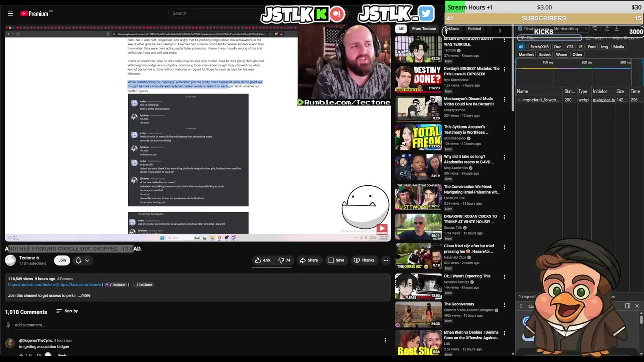
Task: Open menu for 'The Gooniversary' video
Action: click(504, 304)
